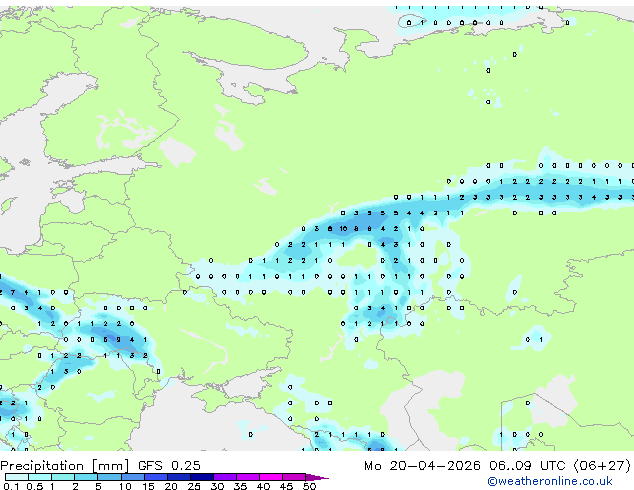Pick the 10–15 mm legend color swatch
634x490 pixels.
pyautogui.click(x=133, y=477)
